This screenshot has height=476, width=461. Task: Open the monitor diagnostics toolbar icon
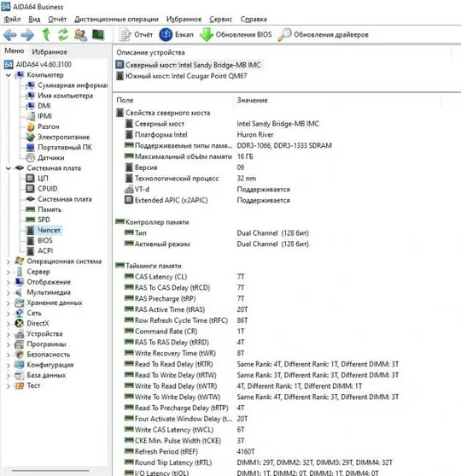click(x=98, y=34)
